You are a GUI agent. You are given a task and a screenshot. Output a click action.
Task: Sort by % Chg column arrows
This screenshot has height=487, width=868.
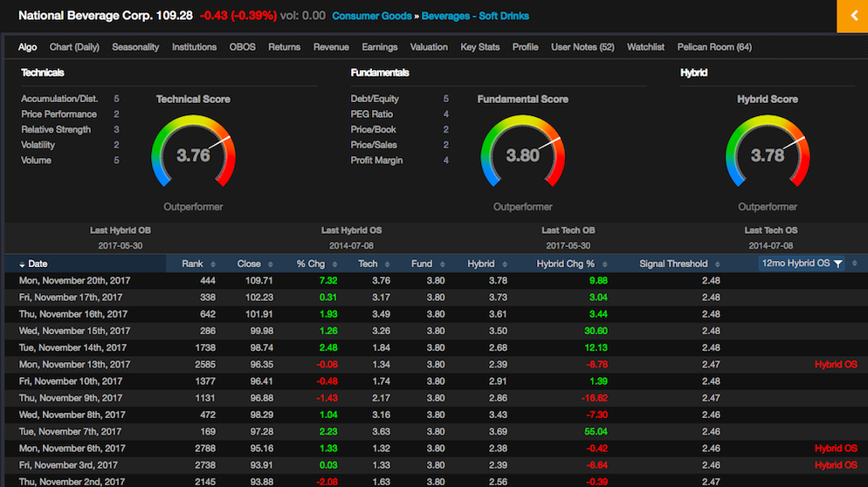click(334, 264)
